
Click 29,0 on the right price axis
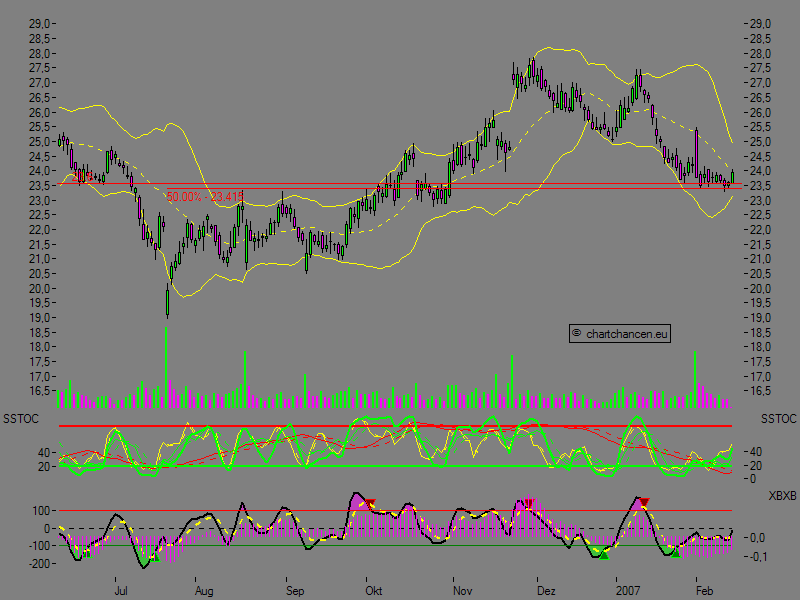coord(760,24)
